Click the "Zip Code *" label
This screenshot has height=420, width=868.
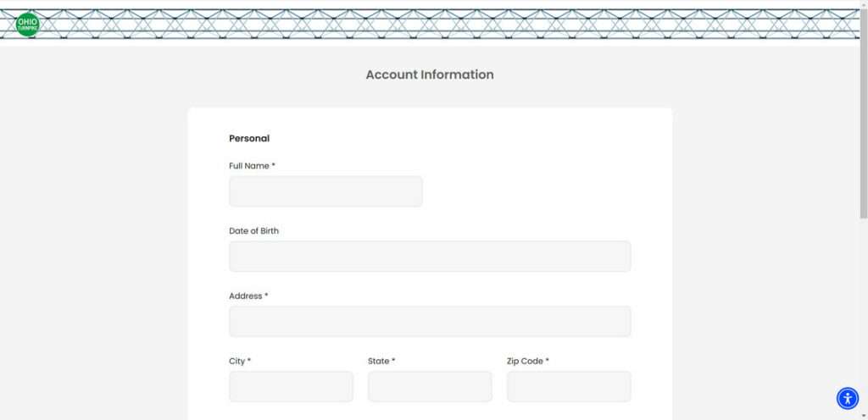click(x=528, y=362)
